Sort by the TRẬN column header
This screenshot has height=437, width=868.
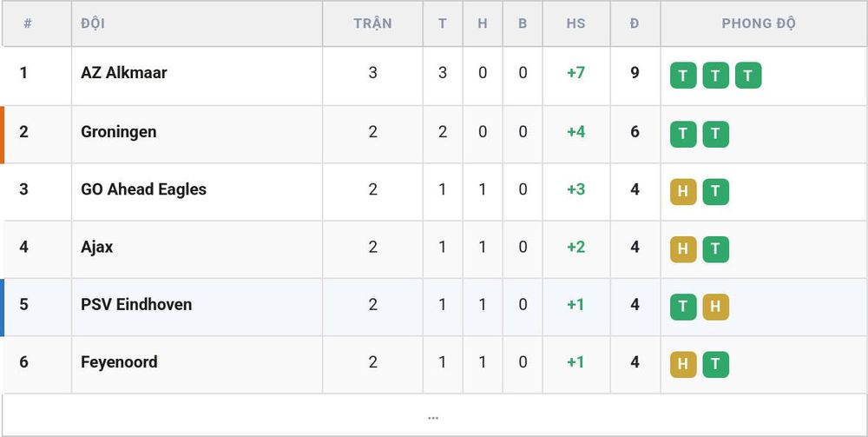point(372,23)
